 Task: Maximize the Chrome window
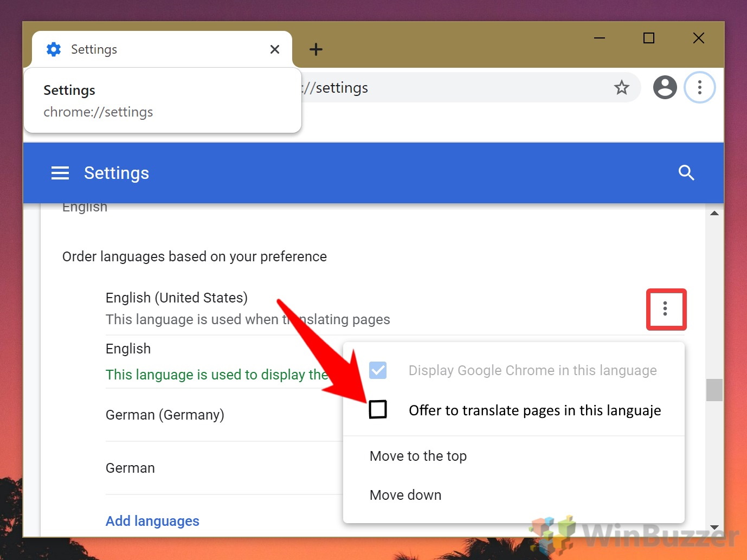click(x=649, y=38)
